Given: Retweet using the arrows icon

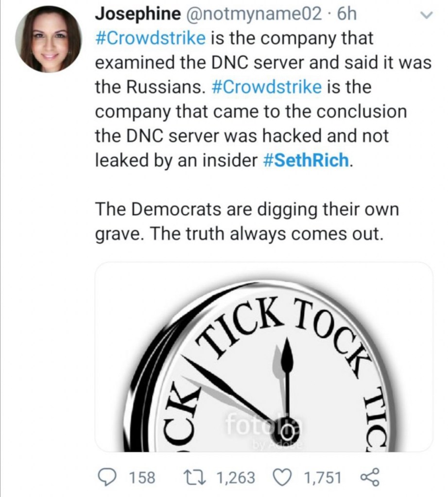Looking at the screenshot, I should click(x=198, y=478).
